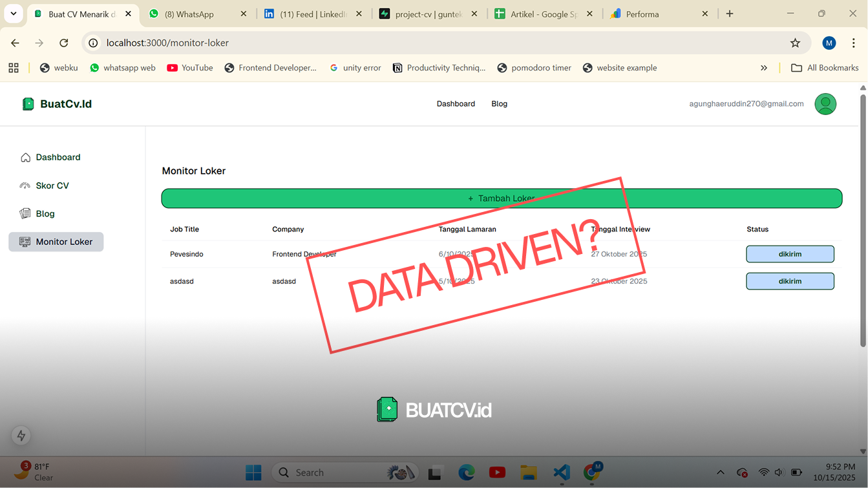The image size is (868, 488).
Task: Click the dikirim status for asdasd row
Action: click(790, 281)
